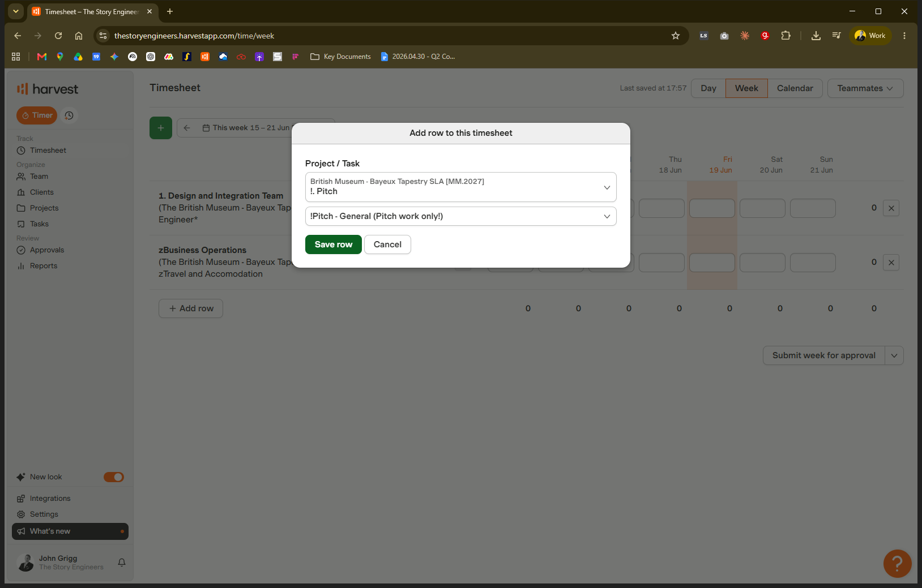
Task: Open the orange Harvest bookmark icon
Action: tap(205, 57)
